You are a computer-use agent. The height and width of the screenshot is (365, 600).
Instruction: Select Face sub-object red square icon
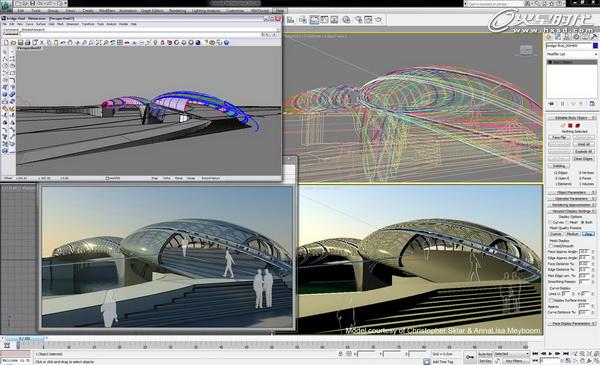pyautogui.click(x=570, y=125)
